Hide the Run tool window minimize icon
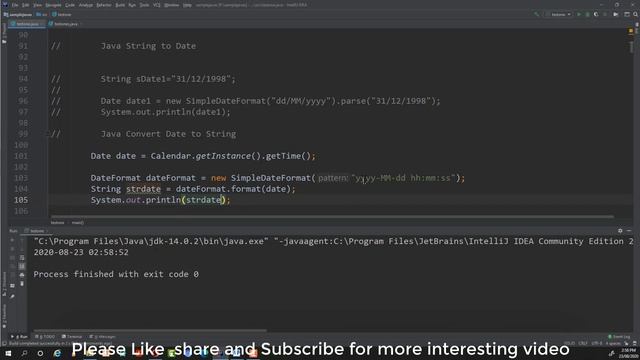This screenshot has width=640, height=360. [x=629, y=231]
